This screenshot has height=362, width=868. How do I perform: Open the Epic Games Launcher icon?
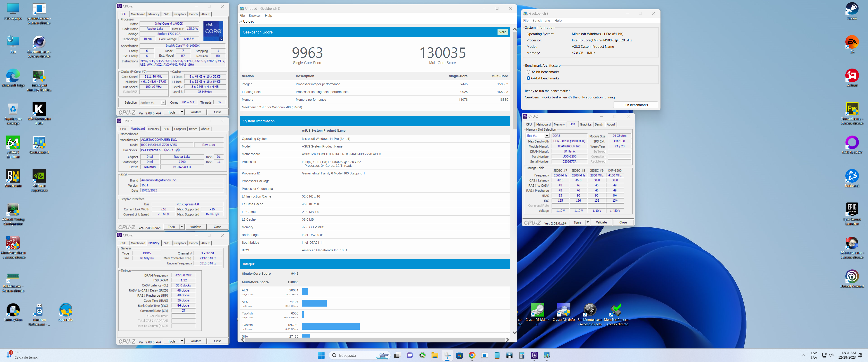tap(852, 214)
